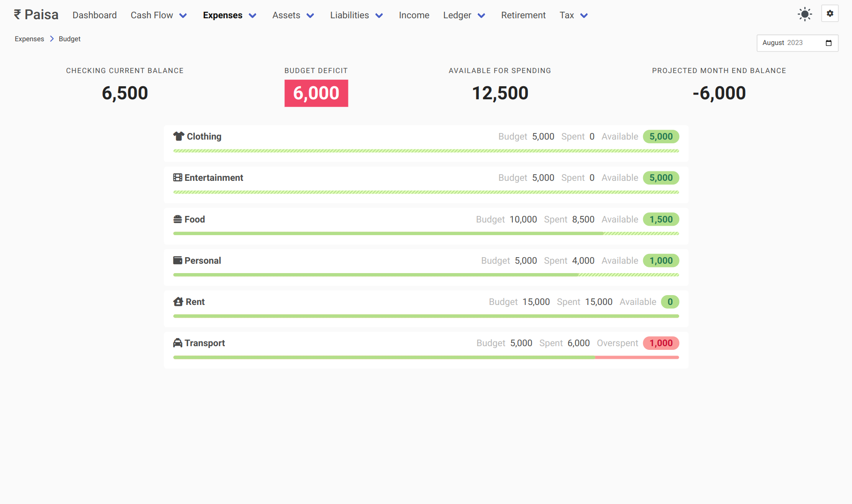The image size is (852, 504).
Task: Click Transport spent value 6,000
Action: click(x=578, y=343)
